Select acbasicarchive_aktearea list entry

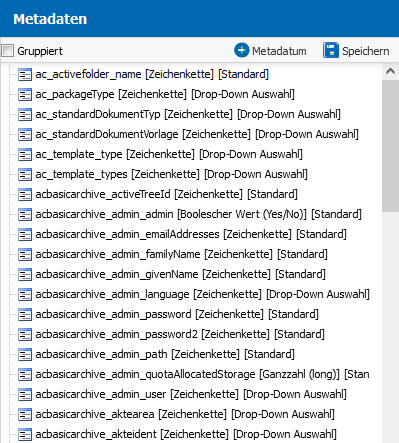click(x=185, y=414)
